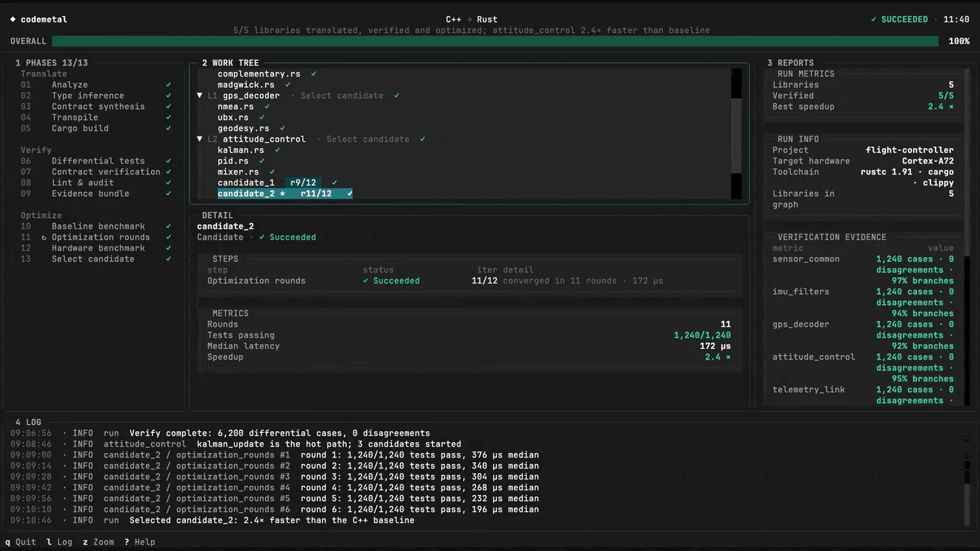Click the checkmark next to Baseline benchmark
980x551 pixels.
tap(168, 226)
